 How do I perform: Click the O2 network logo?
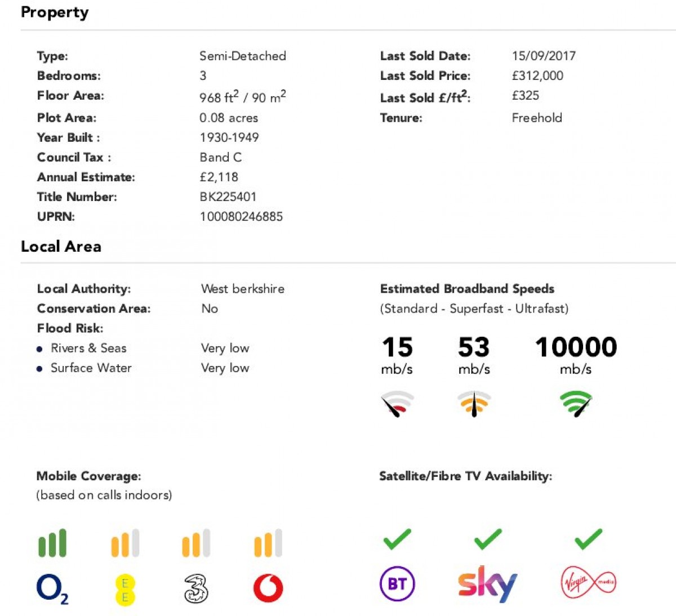(x=52, y=589)
